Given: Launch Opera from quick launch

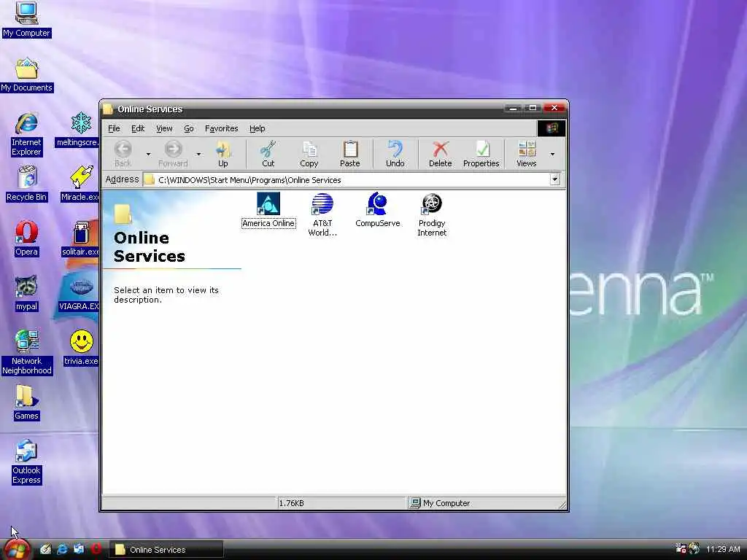Looking at the screenshot, I should (96, 549).
